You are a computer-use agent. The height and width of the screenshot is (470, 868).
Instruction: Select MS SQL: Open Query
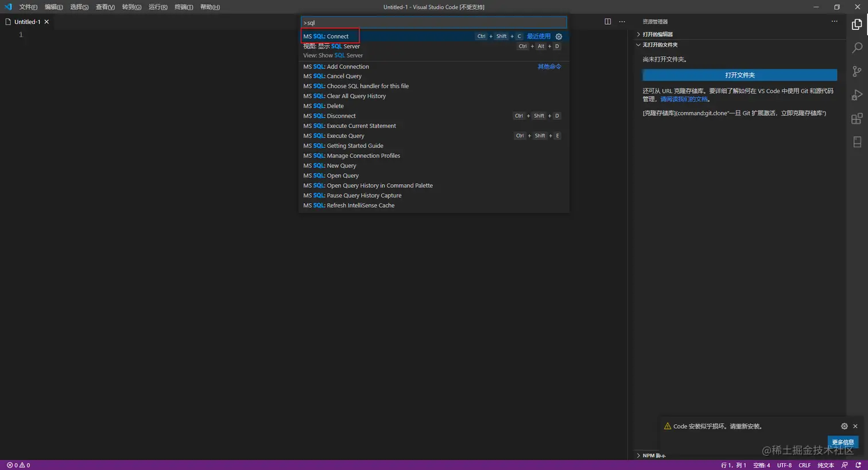pos(434,176)
